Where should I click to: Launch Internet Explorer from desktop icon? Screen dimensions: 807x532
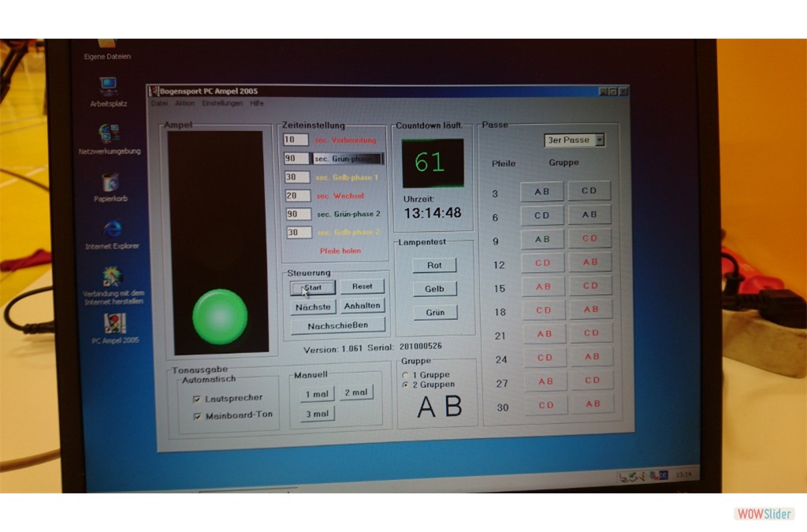pos(112,229)
